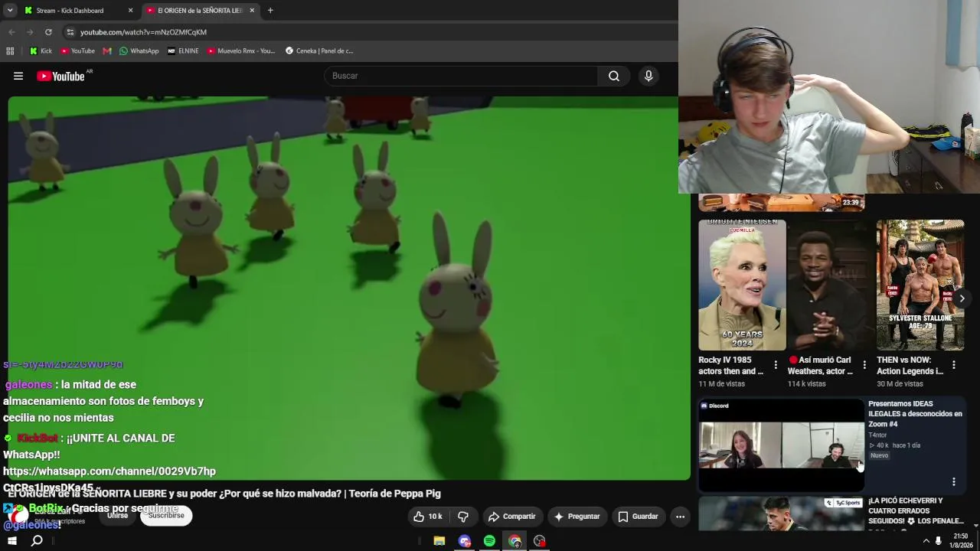Open the Muevelo Rmx bookmark
This screenshot has height=551, width=980.
point(240,51)
